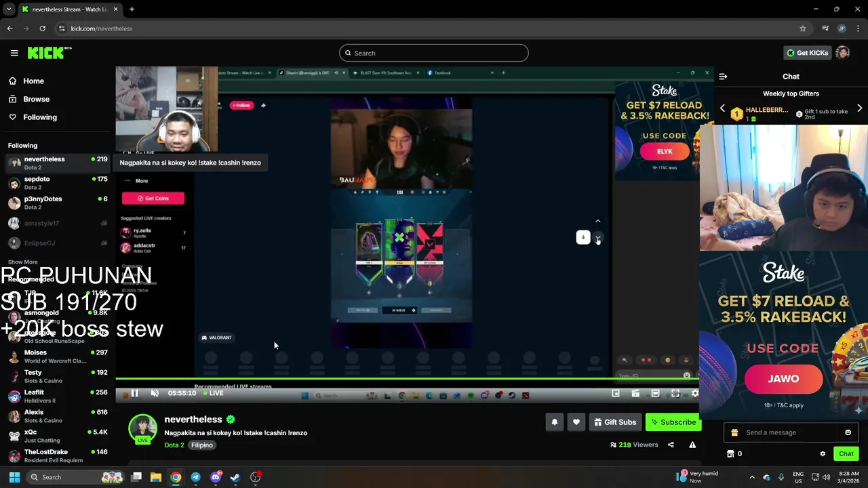This screenshot has height=488, width=868.
Task: Open EclipseCJ offline channel
Action: (58, 243)
